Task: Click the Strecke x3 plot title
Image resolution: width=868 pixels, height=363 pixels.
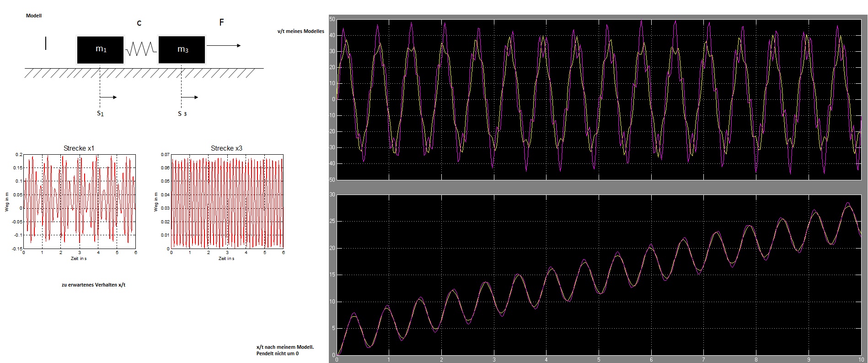Action: click(x=226, y=148)
